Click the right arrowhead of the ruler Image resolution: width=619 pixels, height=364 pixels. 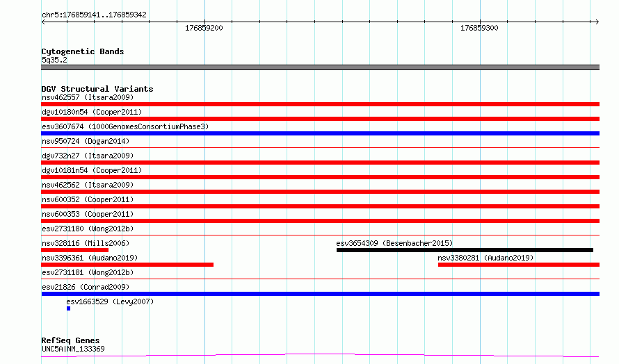pos(597,22)
